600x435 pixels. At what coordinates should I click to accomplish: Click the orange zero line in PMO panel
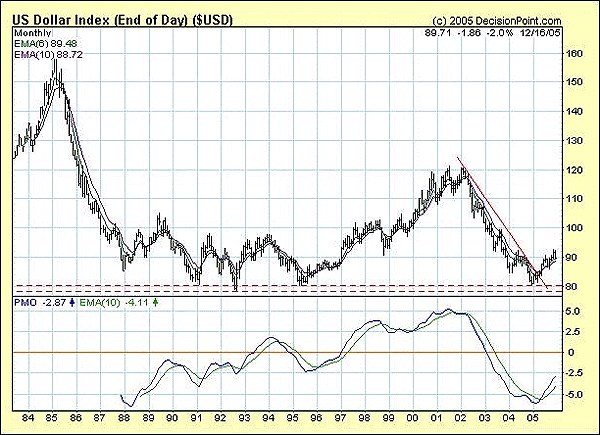[x=288, y=352]
